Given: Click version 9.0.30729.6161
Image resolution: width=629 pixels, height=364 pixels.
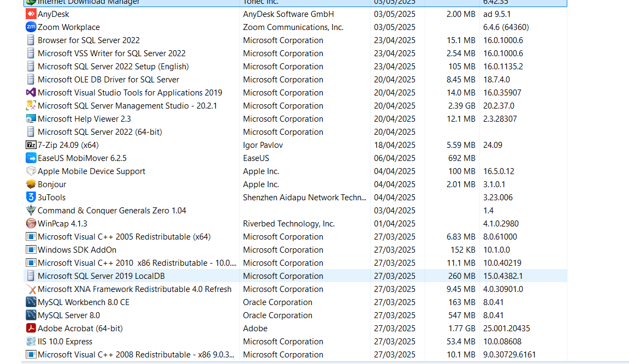Looking at the screenshot, I should [x=509, y=355].
